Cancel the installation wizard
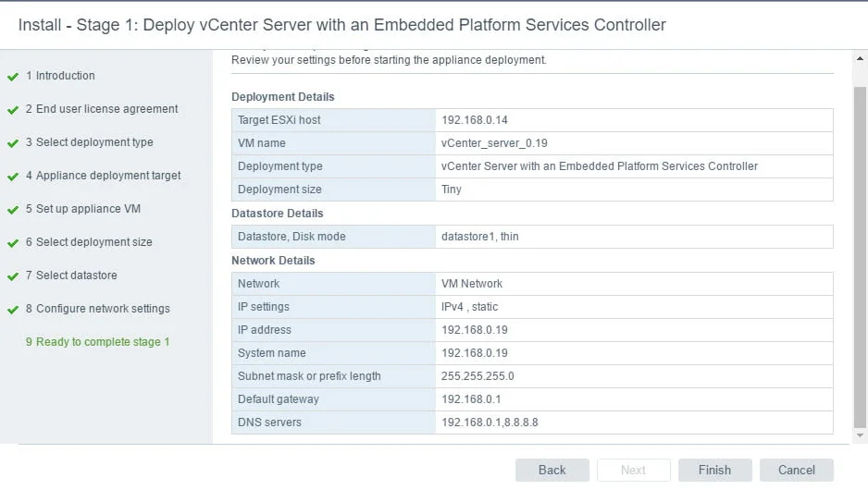Image resolution: width=868 pixels, height=490 pixels. [796, 470]
